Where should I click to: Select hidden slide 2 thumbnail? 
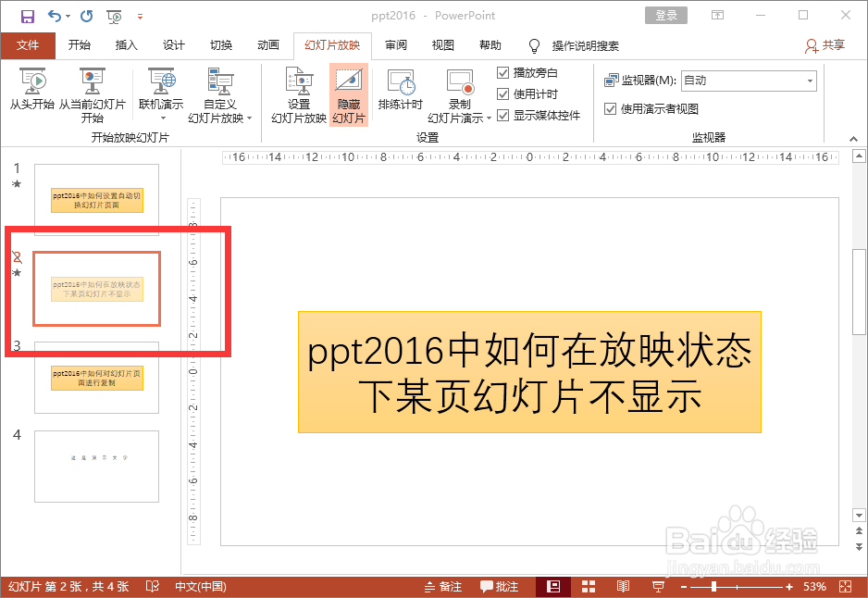pos(97,289)
